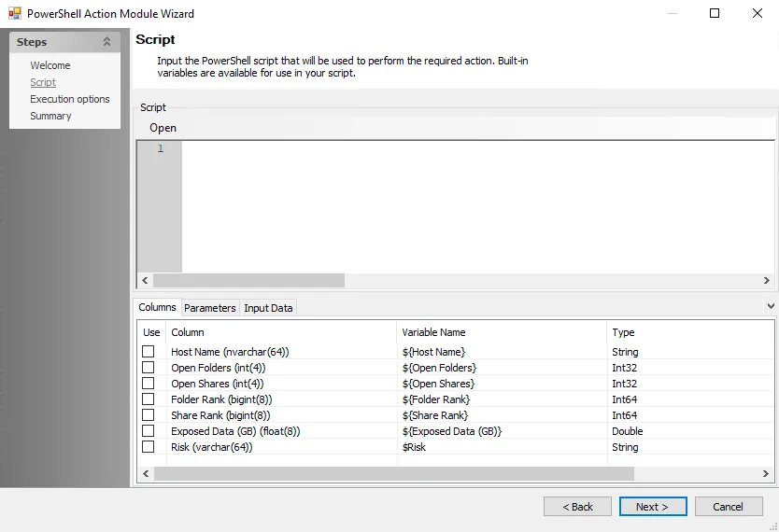The width and height of the screenshot is (779, 532).
Task: Close the PowerShell Action Module Wizard
Action: tap(758, 13)
